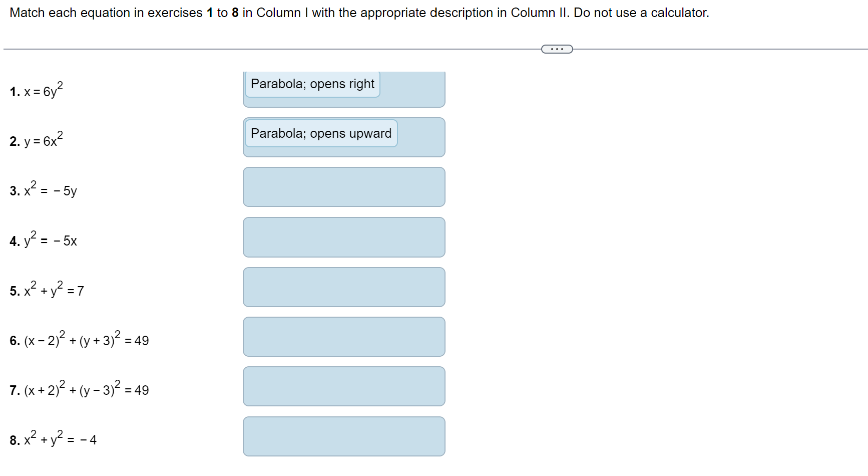Select equation 1, x = 6y²
The width and height of the screenshot is (868, 476).
click(36, 90)
